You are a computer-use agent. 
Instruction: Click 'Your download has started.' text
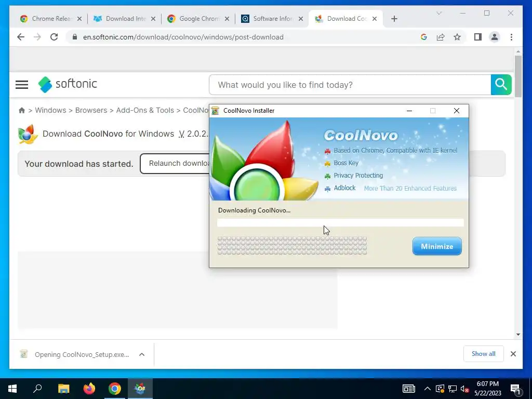(x=79, y=164)
